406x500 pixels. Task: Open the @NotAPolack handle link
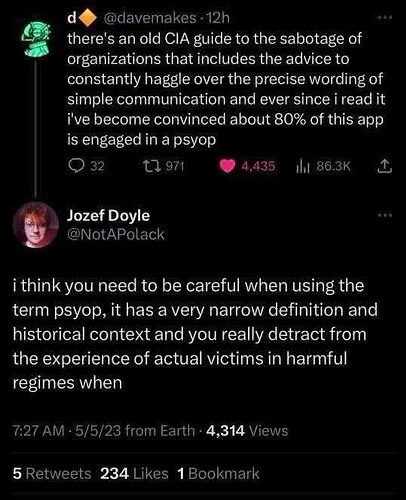point(116,234)
